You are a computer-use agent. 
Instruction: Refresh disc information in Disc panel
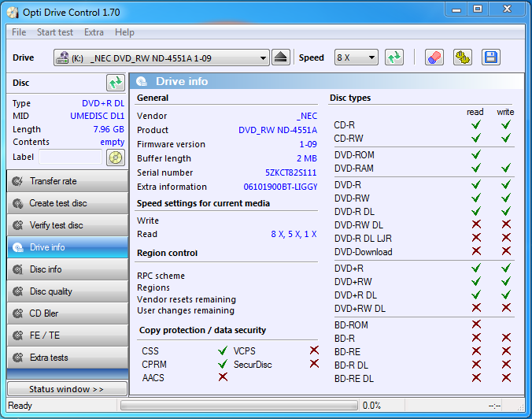pyautogui.click(x=116, y=83)
